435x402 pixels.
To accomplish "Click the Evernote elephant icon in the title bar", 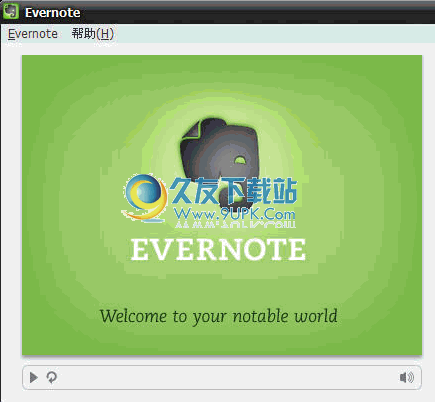I will pyautogui.click(x=11, y=11).
